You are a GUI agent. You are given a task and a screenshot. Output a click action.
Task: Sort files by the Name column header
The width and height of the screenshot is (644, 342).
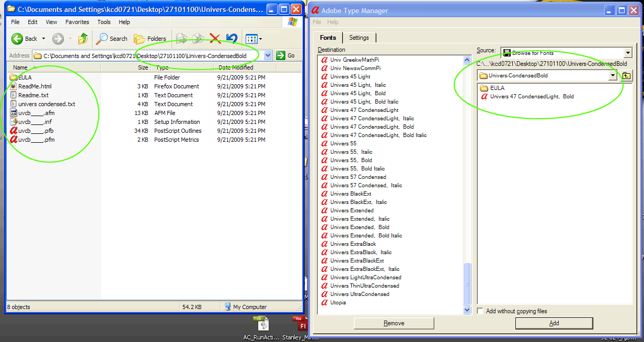pyautogui.click(x=54, y=67)
